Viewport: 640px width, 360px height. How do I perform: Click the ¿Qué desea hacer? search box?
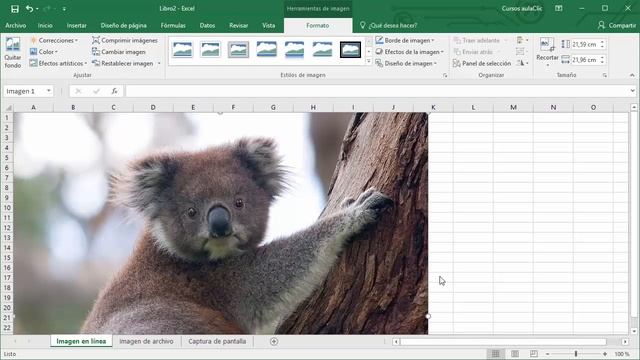(x=388, y=25)
